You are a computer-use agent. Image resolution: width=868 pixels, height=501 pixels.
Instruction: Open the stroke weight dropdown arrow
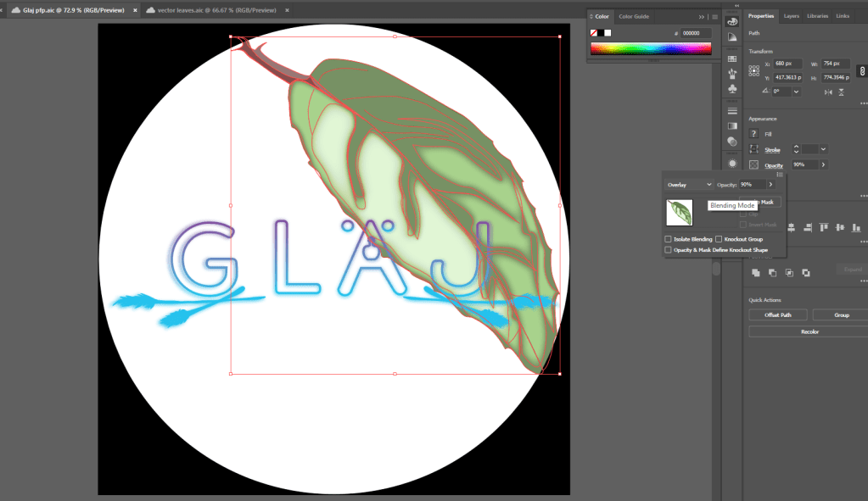tap(823, 149)
